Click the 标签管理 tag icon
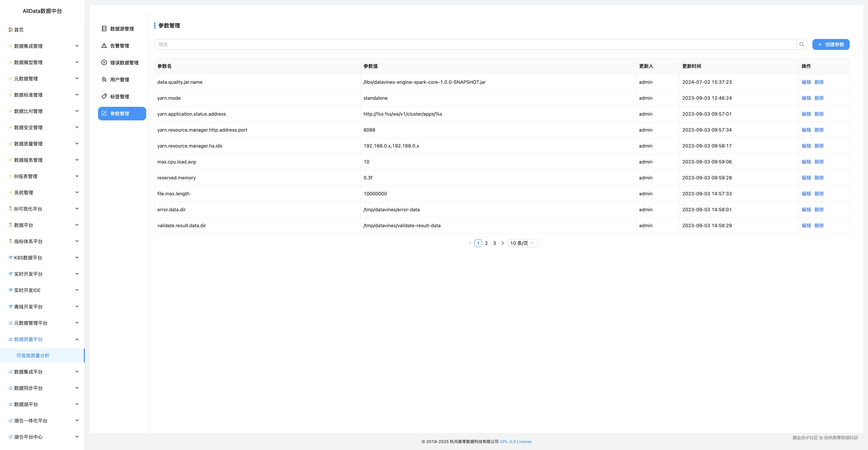868x450 pixels. click(x=104, y=96)
